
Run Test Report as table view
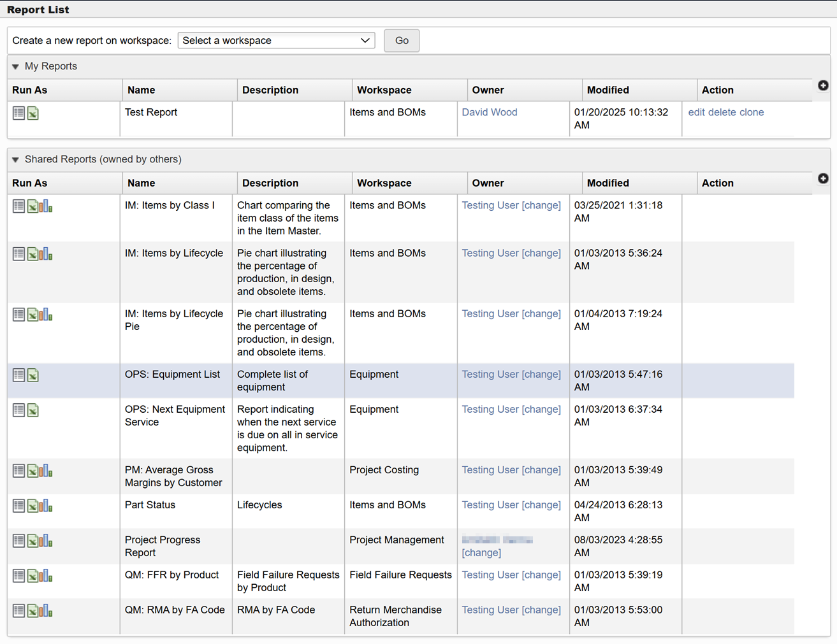coord(18,113)
